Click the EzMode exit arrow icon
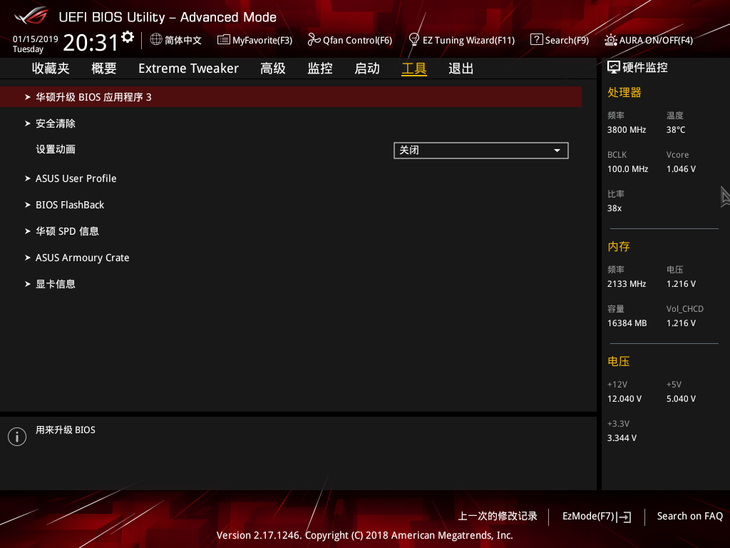The width and height of the screenshot is (730, 548). tap(624, 517)
